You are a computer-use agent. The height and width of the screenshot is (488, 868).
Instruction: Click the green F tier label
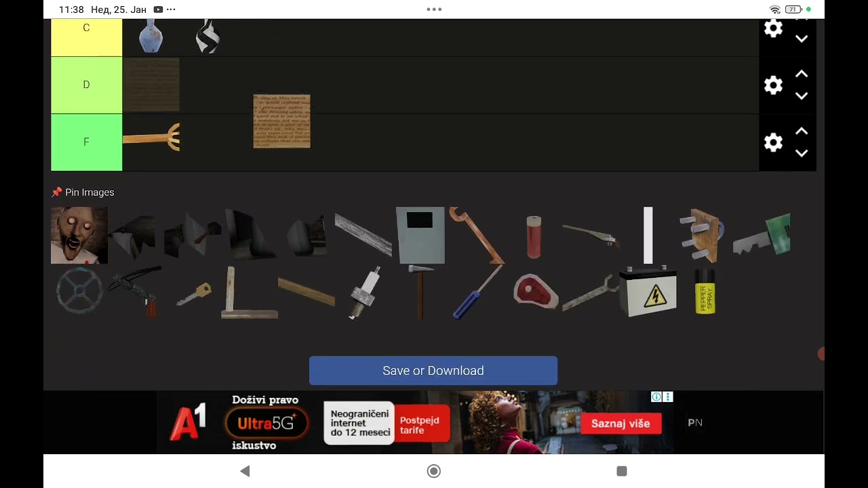tap(86, 142)
